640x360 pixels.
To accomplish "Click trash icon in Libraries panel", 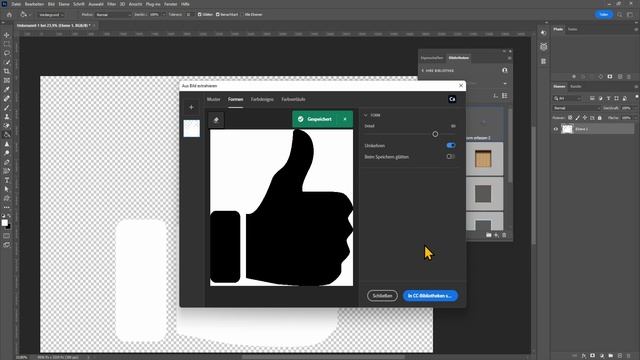I will pyautogui.click(x=504, y=235).
